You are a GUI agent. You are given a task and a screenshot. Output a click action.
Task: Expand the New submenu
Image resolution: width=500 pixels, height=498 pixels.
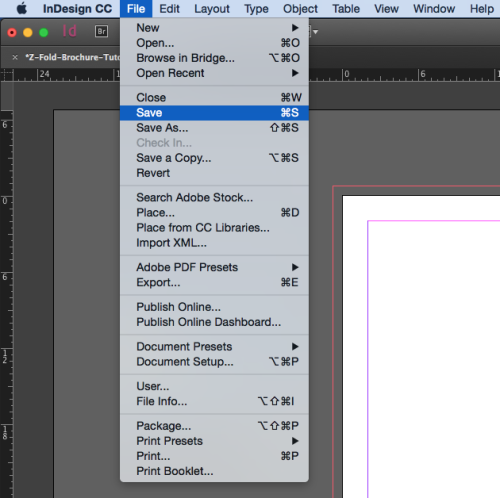pos(214,28)
